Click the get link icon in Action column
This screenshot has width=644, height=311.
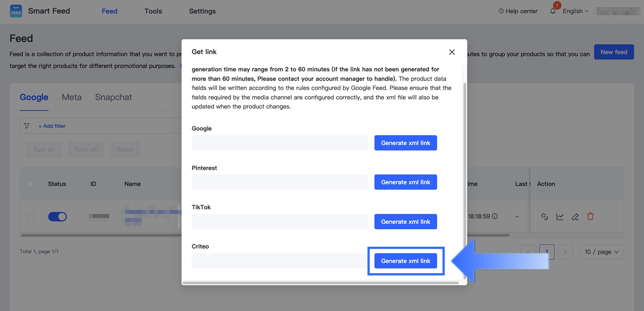pyautogui.click(x=544, y=216)
